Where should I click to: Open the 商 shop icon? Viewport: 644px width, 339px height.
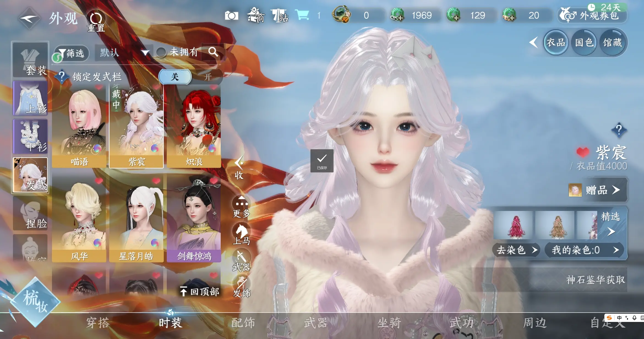pos(256,15)
